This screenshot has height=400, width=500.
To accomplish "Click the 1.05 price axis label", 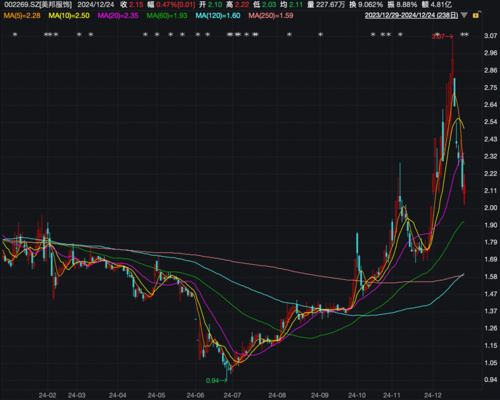I will [x=490, y=363].
